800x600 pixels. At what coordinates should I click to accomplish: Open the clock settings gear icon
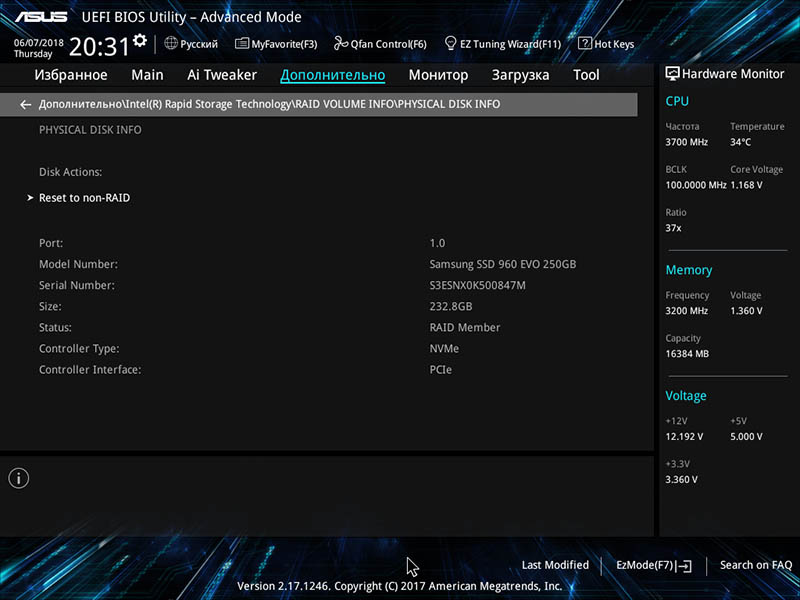tap(140, 40)
